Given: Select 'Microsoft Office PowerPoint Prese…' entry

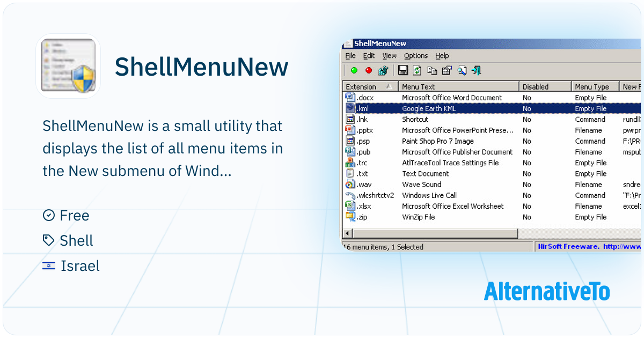Looking at the screenshot, I should tap(458, 130).
